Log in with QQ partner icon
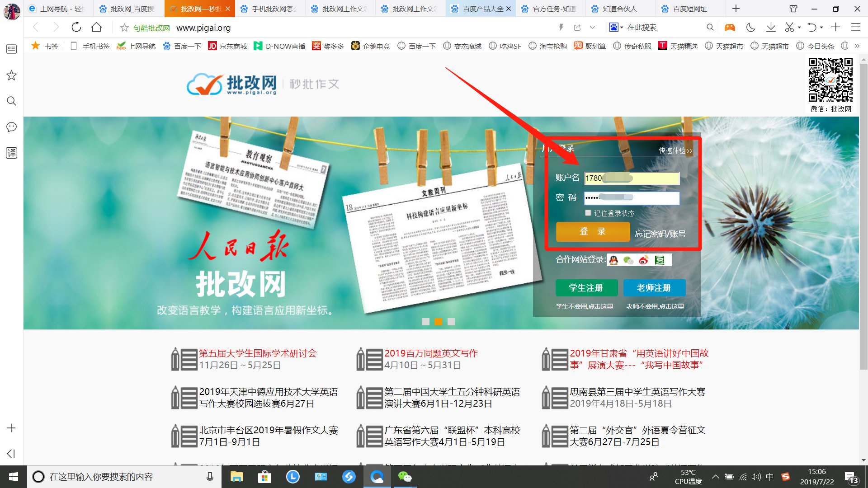 point(613,260)
